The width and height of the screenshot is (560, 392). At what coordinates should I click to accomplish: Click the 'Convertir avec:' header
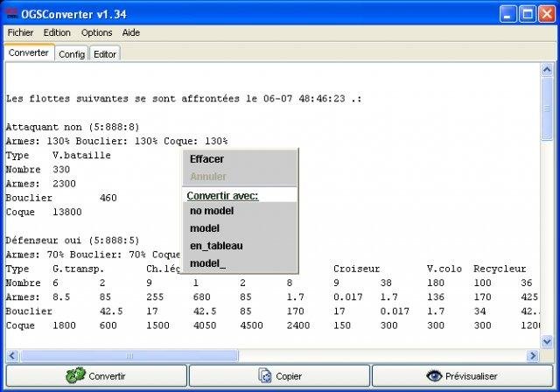point(222,196)
